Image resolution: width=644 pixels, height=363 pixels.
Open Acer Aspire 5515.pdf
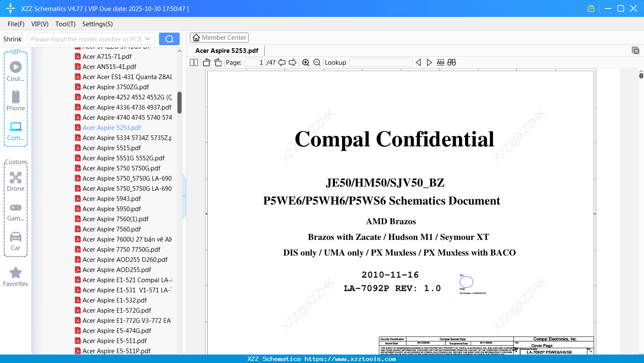(x=112, y=148)
